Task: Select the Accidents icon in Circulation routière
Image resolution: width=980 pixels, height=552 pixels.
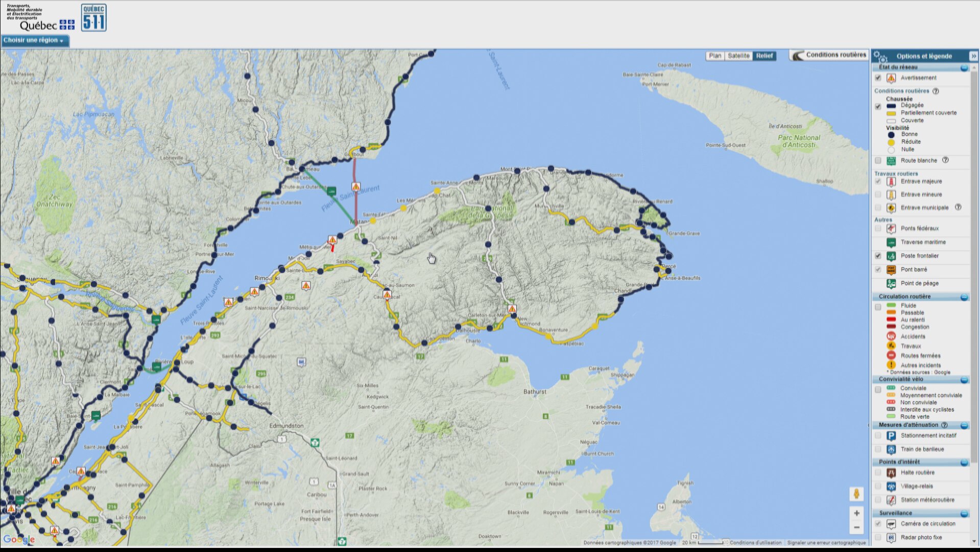Action: click(891, 336)
